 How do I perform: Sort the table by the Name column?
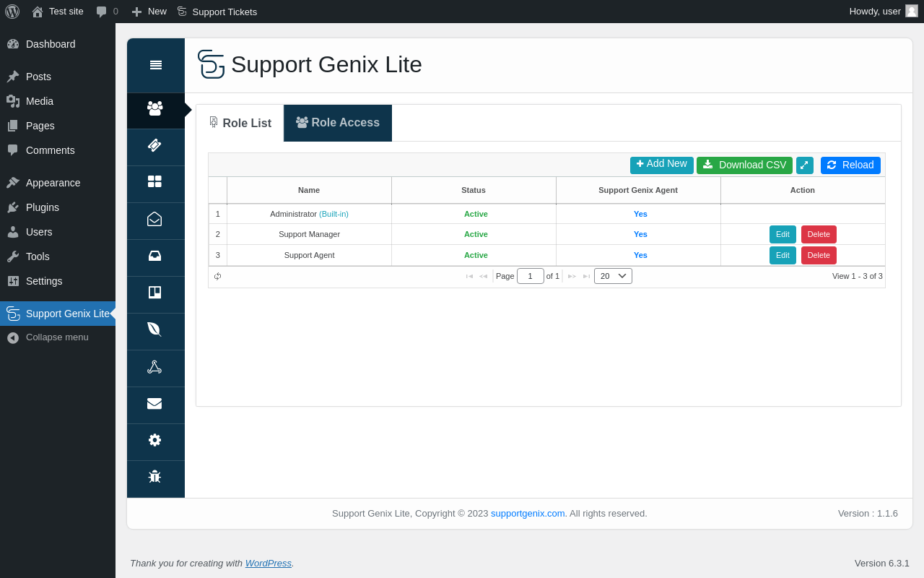point(309,191)
